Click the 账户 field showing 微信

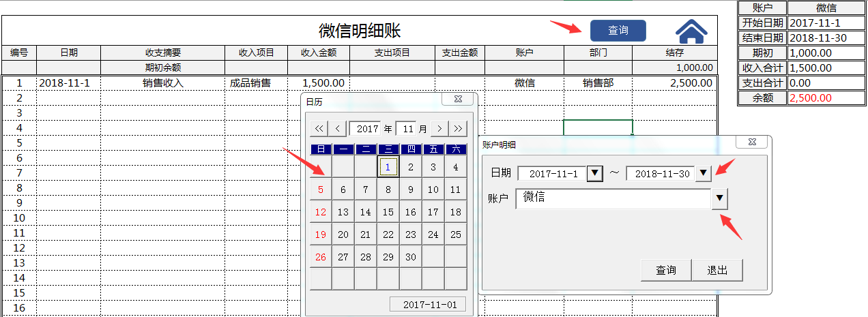coord(614,198)
